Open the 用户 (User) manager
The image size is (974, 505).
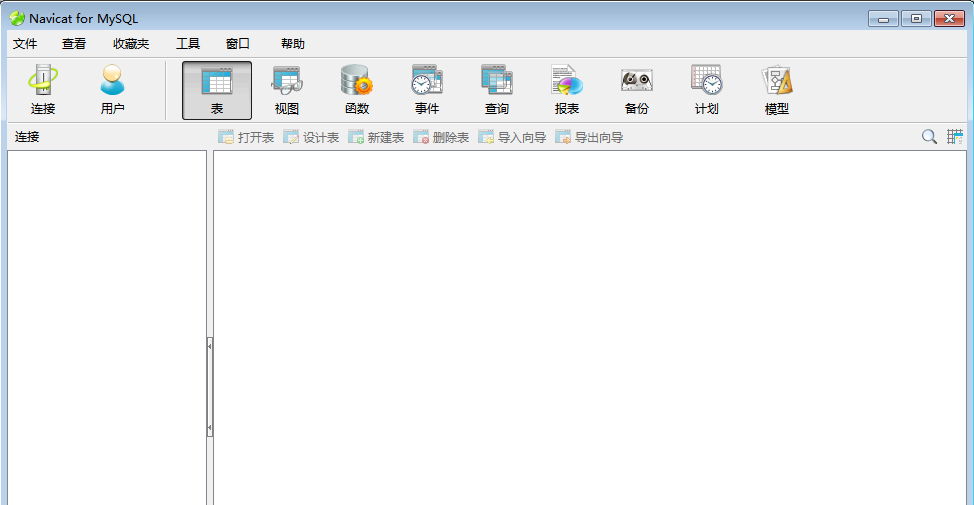pos(112,90)
